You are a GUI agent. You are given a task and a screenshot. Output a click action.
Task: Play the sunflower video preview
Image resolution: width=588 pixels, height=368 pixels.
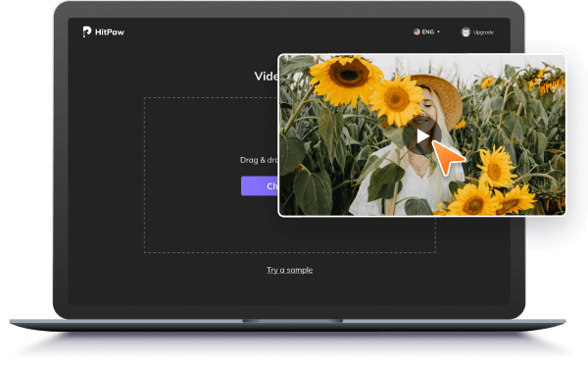pyautogui.click(x=423, y=136)
